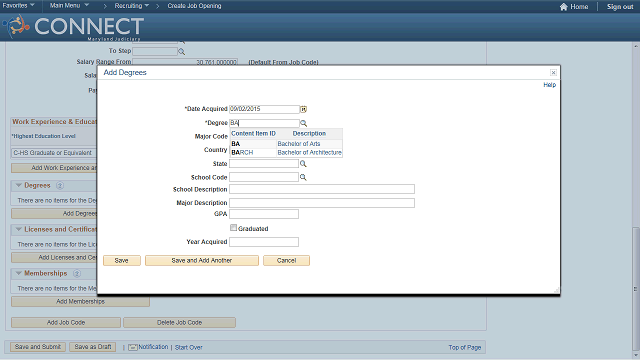Focus the Date Acquired field
This screenshot has width=640, height=360.
coord(264,109)
